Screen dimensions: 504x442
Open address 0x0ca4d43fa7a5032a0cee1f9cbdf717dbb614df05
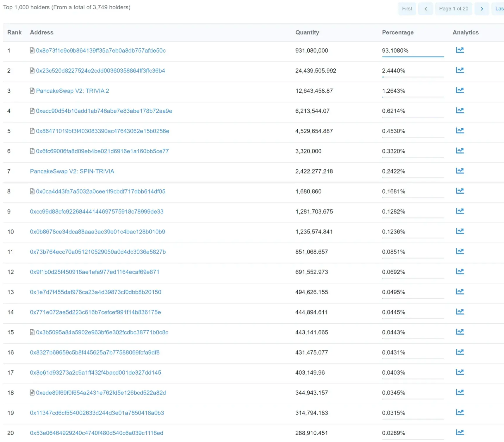tap(101, 192)
